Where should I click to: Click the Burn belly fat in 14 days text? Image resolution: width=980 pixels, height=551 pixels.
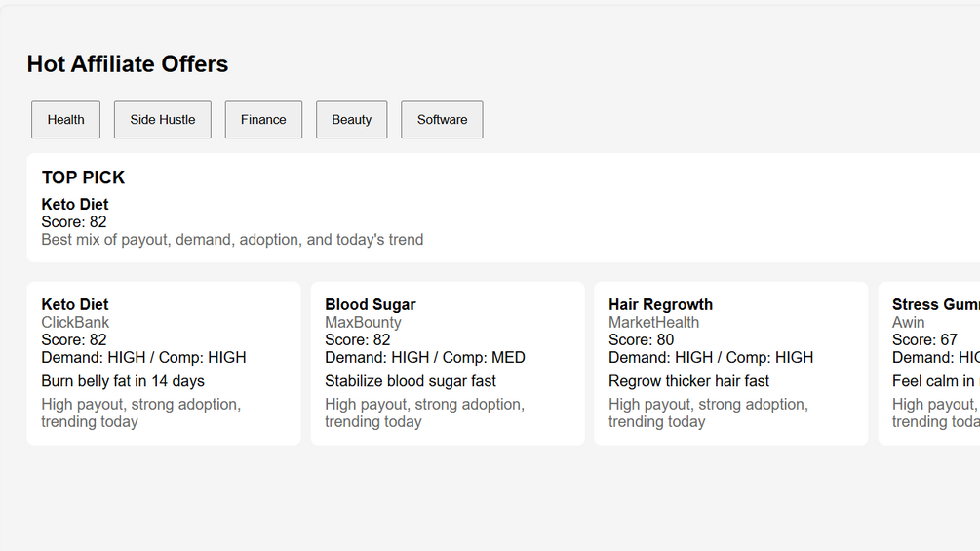(x=123, y=381)
